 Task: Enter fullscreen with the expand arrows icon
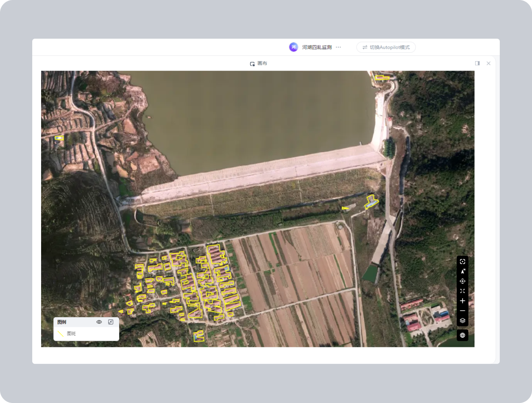pos(462,291)
